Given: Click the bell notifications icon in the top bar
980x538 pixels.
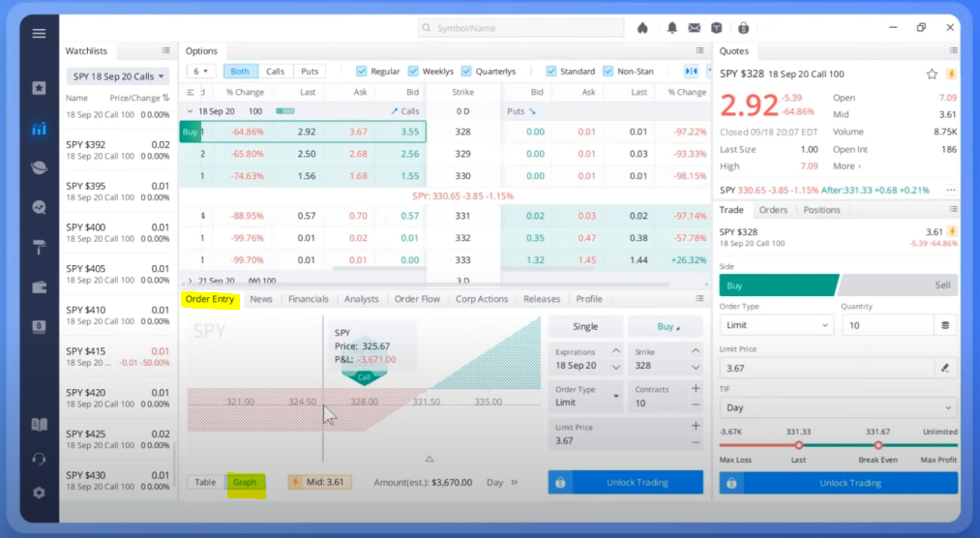Looking at the screenshot, I should 671,27.
